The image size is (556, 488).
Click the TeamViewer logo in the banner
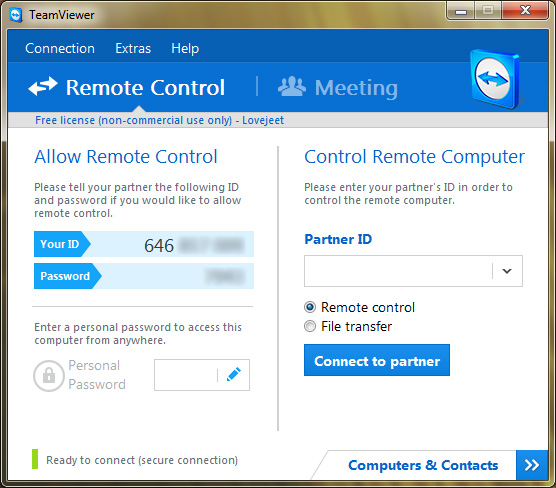(495, 79)
